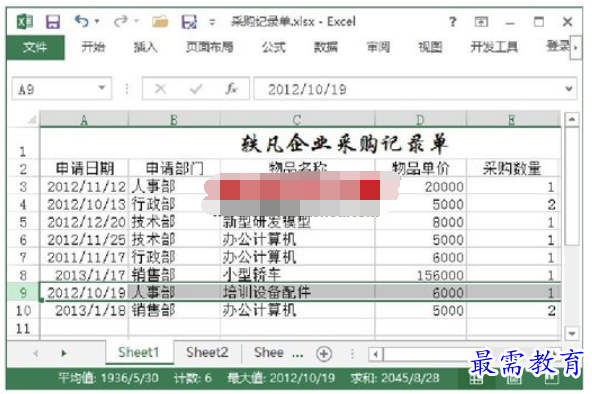Select row 5 header
592x394 pixels.
coord(23,222)
